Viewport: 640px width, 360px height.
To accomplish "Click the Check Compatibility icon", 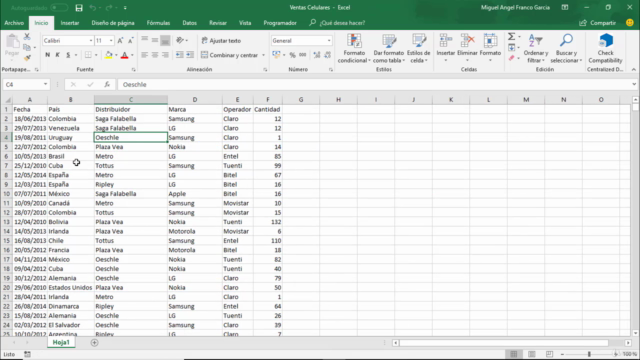I will pos(606,41).
